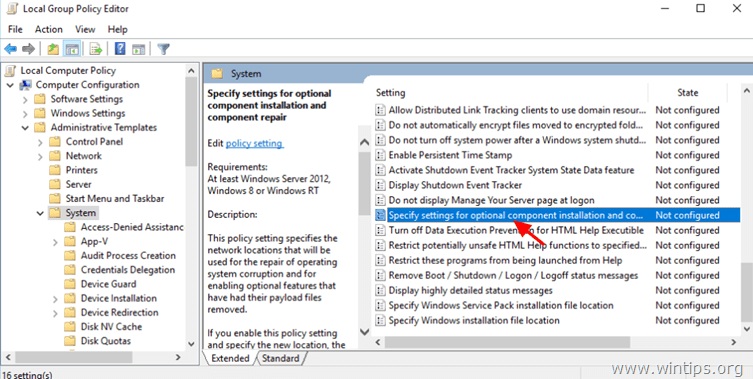Toggle Show/Hide Action Pane toolbar icon
The width and height of the screenshot is (753, 379).
139,49
